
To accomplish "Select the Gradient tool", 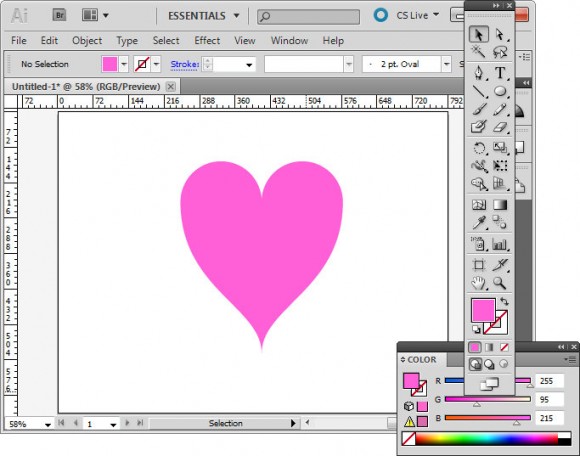I will tap(500, 205).
